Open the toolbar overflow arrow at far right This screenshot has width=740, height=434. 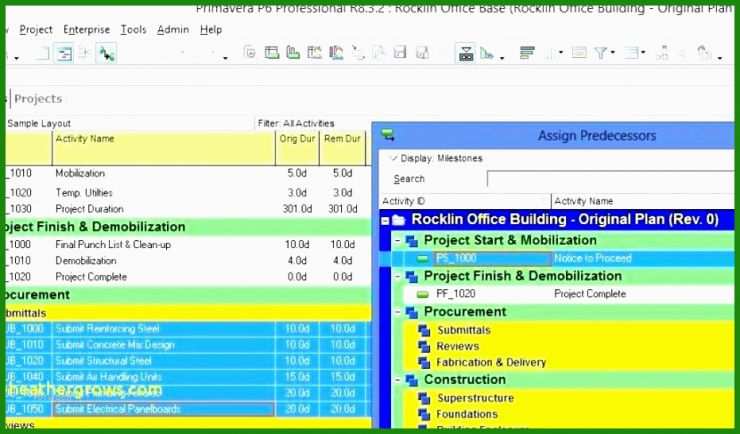(720, 58)
